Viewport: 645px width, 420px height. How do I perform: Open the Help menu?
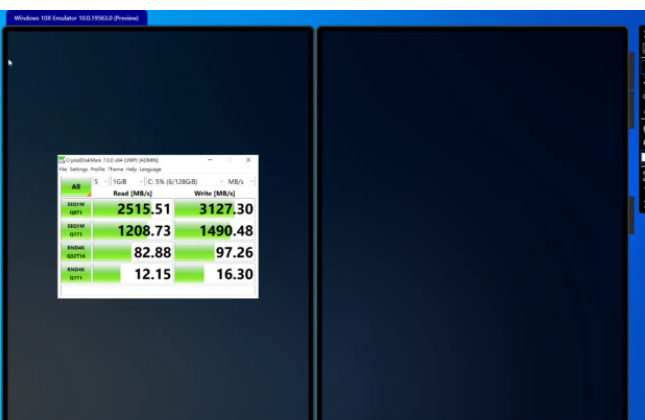click(x=131, y=169)
